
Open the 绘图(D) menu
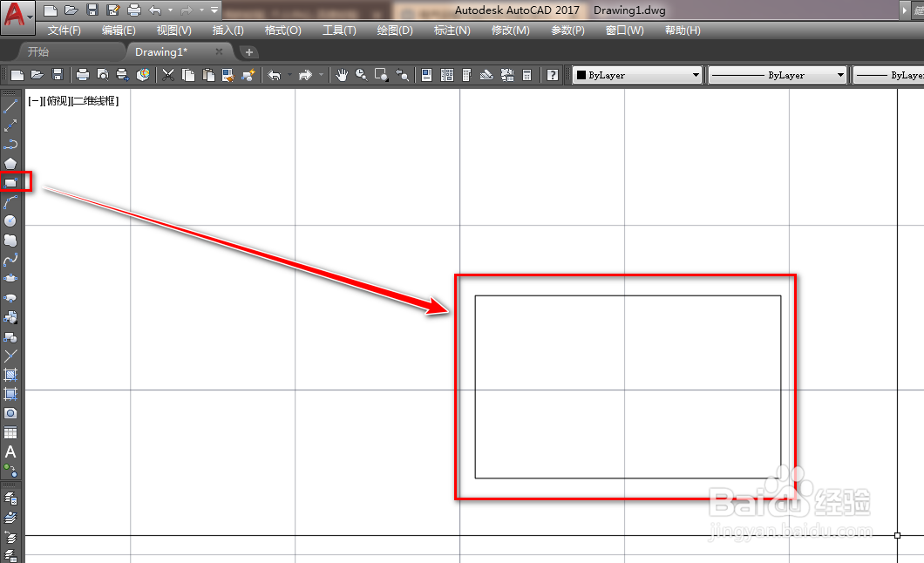coord(395,30)
